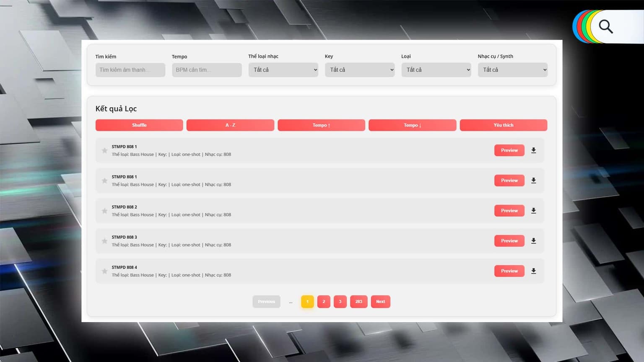644x362 pixels.
Task: Preview the STMPD 808 3 sample
Action: click(509, 241)
